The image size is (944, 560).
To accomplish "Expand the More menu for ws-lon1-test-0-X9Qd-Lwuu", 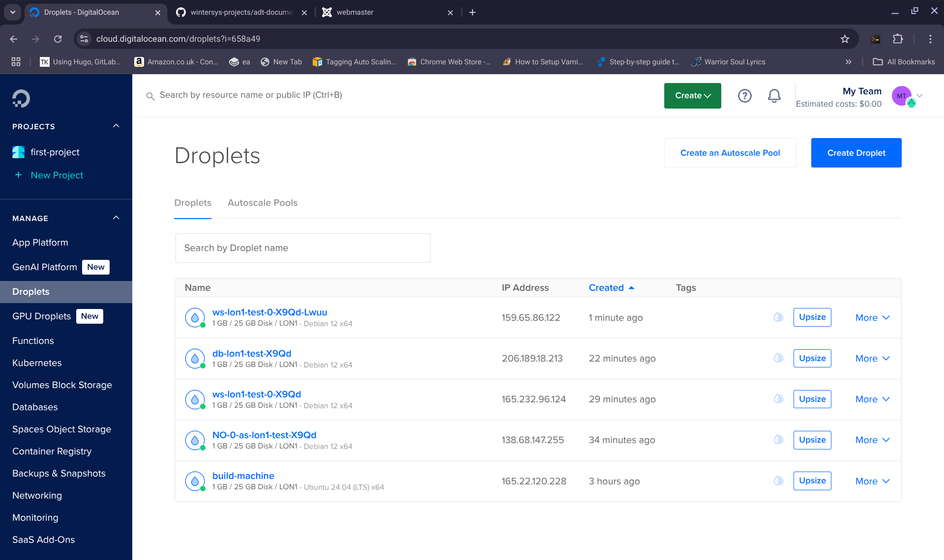I will [x=872, y=318].
